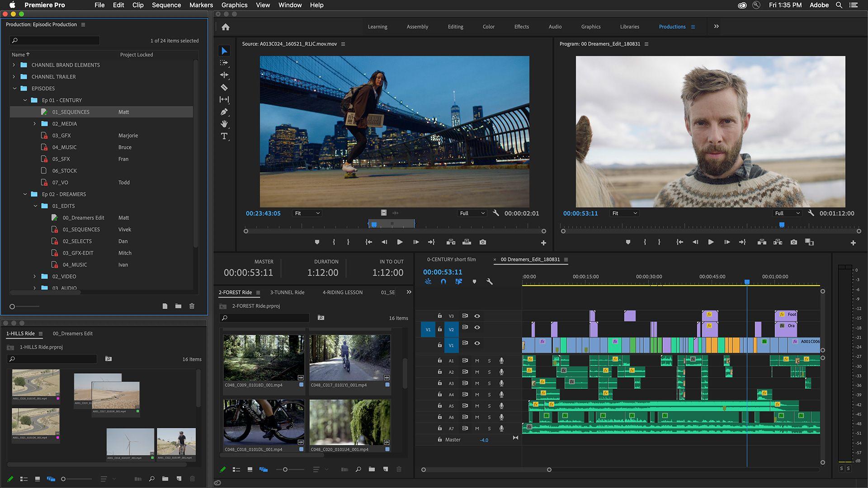The width and height of the screenshot is (868, 488).
Task: Click the Wrench settings icon in timeline
Action: pos(489,281)
